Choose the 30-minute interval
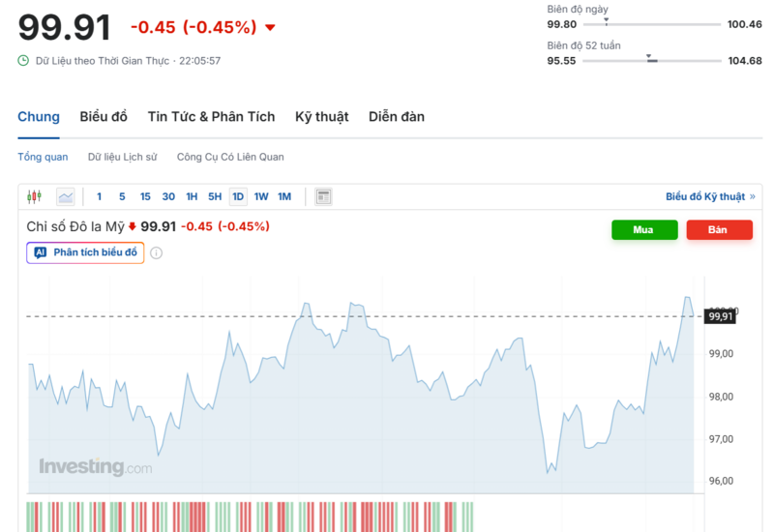This screenshot has height=532, width=774. (168, 196)
